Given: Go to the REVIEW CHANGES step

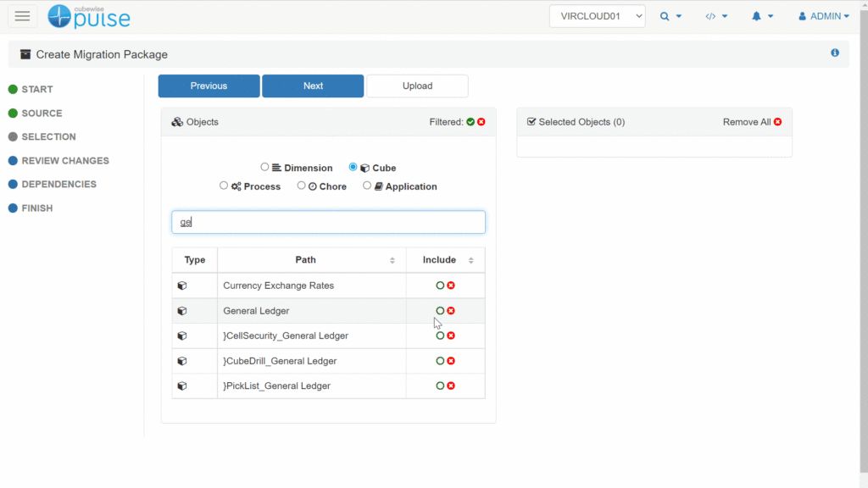Looking at the screenshot, I should pyautogui.click(x=64, y=160).
